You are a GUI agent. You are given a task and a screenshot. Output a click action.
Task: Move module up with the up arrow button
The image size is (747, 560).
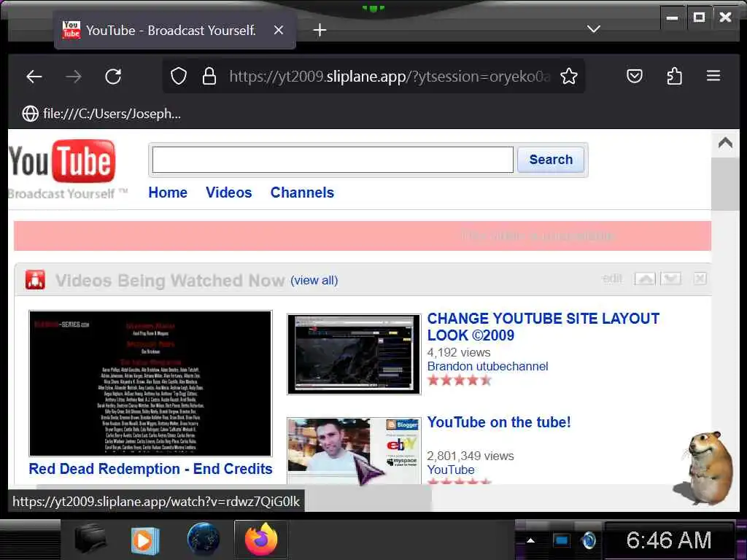coord(645,279)
